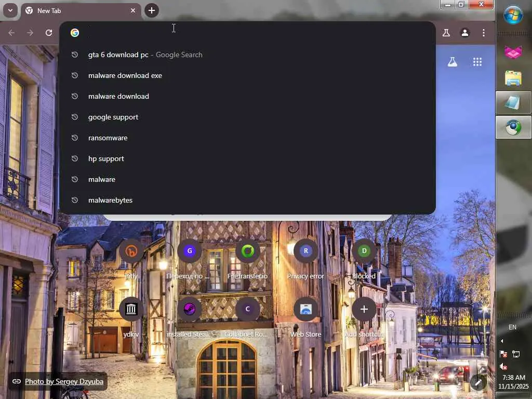532x399 pixels.
Task: Open Windows Explorer from taskbar
Action: coord(513,78)
